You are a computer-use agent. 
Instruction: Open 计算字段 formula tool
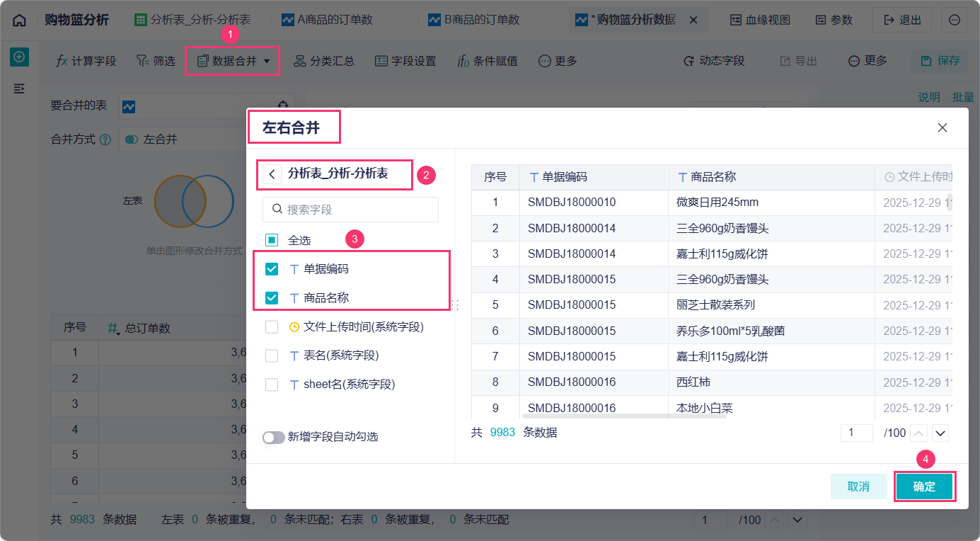tap(86, 61)
